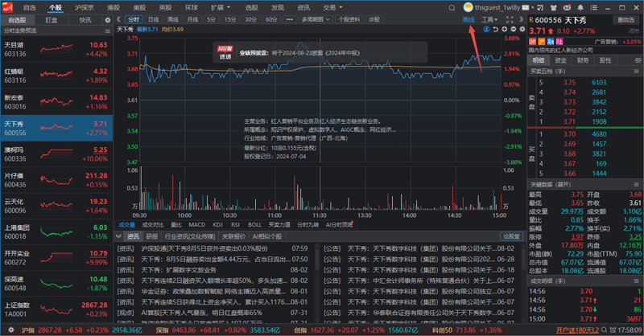Click the 论股堂 button
Image resolution: width=644 pixels, height=336 pixels.
(x=512, y=237)
